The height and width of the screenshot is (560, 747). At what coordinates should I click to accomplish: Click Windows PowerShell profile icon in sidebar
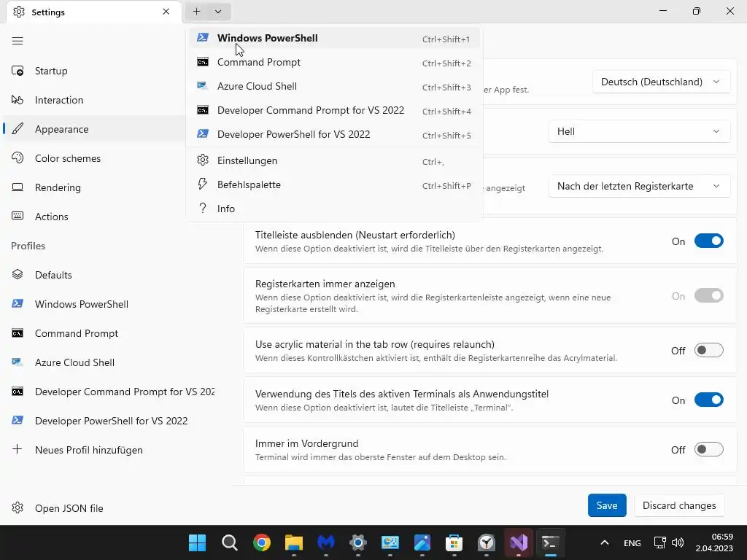(x=18, y=304)
